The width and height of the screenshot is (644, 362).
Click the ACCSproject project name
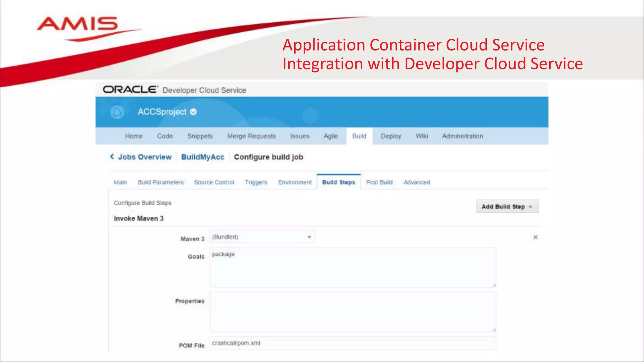point(162,112)
